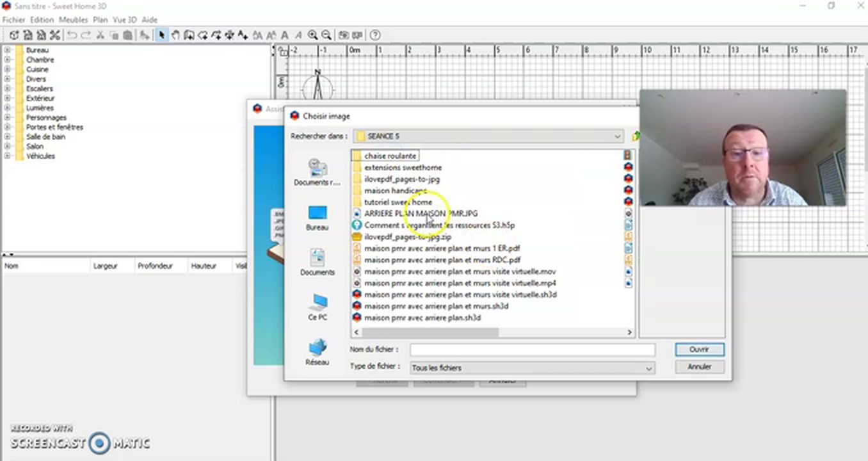The width and height of the screenshot is (868, 461).
Task: Activate the Create walls tool
Action: pos(189,35)
